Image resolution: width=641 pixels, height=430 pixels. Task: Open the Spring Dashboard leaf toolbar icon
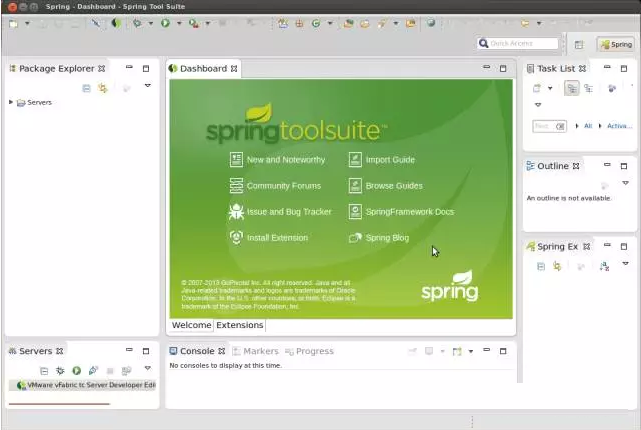(x=116, y=23)
